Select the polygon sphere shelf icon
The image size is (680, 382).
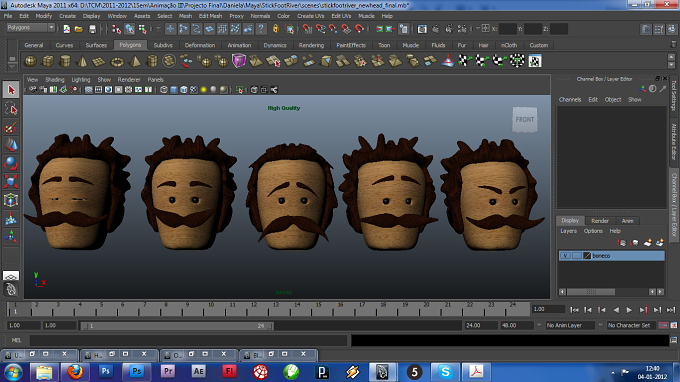pos(30,61)
